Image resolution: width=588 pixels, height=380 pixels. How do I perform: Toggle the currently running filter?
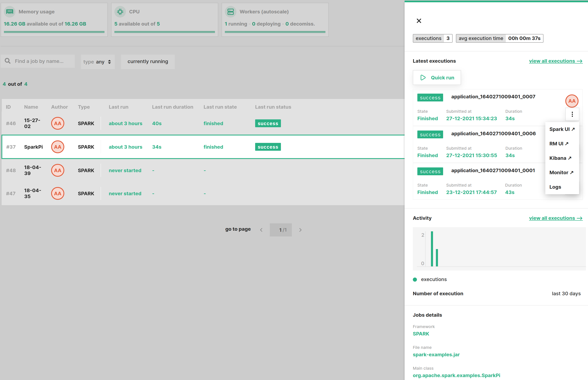(x=148, y=61)
